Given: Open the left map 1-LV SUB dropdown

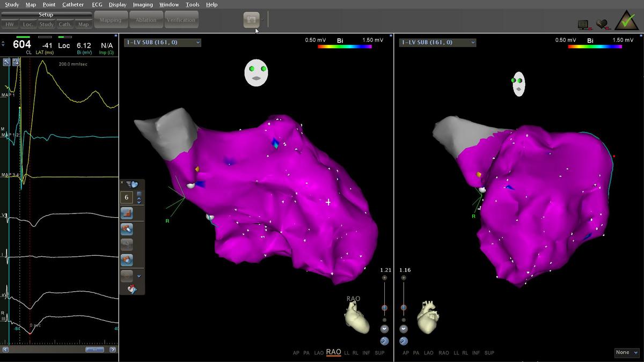Looking at the screenshot, I should (x=162, y=42).
